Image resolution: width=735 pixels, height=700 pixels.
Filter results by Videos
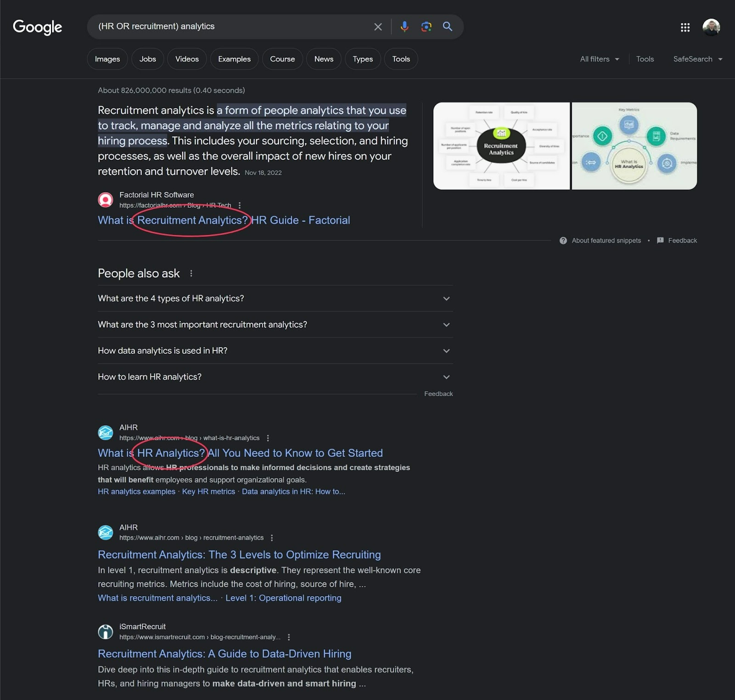coord(187,59)
